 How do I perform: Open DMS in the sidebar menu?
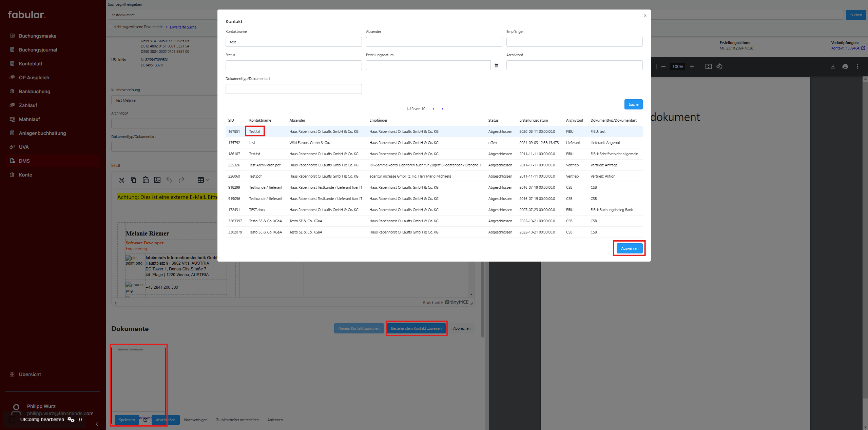pos(24,161)
